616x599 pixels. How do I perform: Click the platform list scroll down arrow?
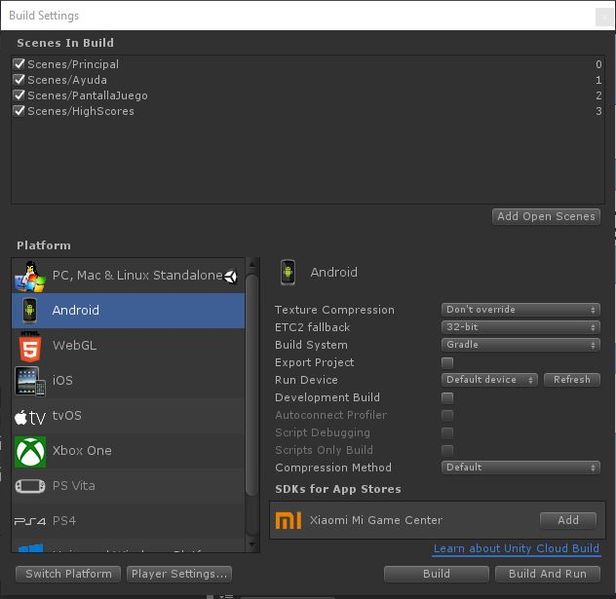(x=252, y=545)
